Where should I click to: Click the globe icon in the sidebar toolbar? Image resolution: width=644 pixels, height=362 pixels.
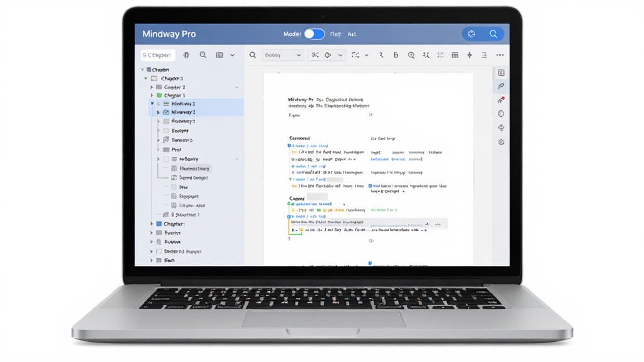coord(186,55)
